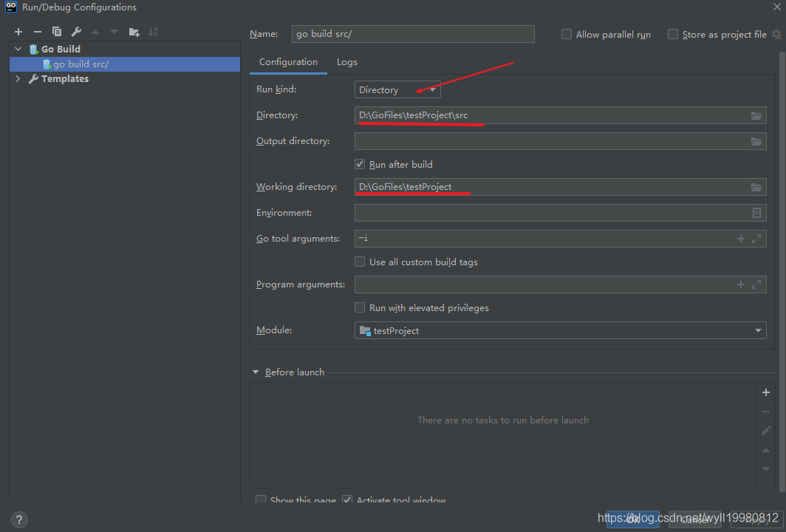Open the Module testProject dropdown
The image size is (786, 532).
(560, 331)
